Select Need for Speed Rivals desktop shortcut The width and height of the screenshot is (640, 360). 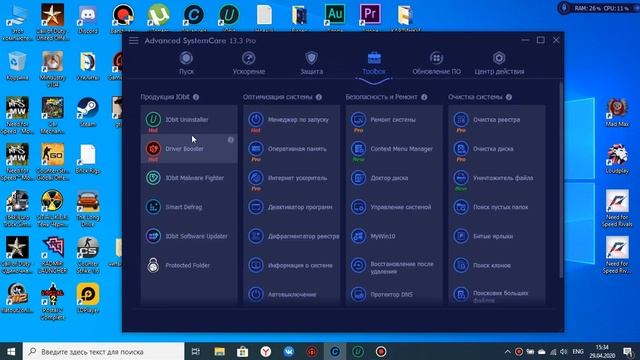[x=617, y=208]
